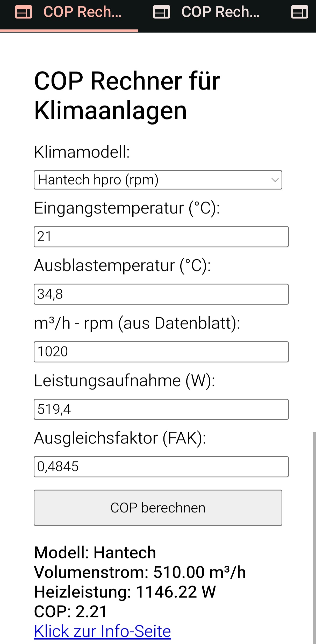Click the third tab icon at far right
Image resolution: width=316 pixels, height=644 pixels.
299,12
